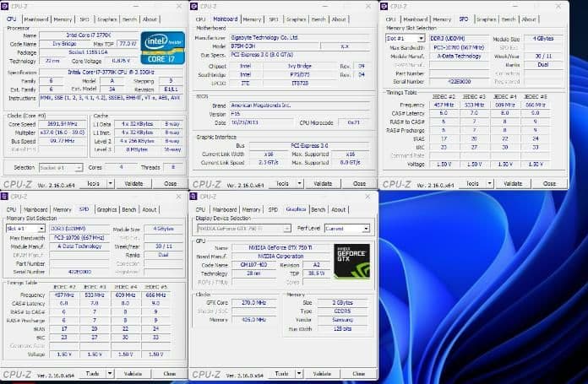
Task: Click Tools button in the Mainboard window
Action: click(282, 183)
